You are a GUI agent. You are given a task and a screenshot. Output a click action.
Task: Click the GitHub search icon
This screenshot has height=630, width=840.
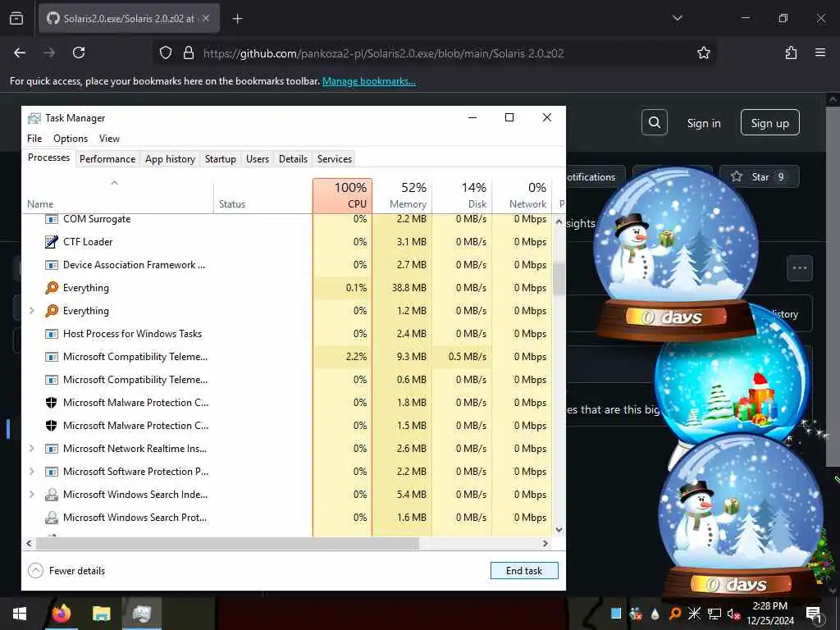654,123
